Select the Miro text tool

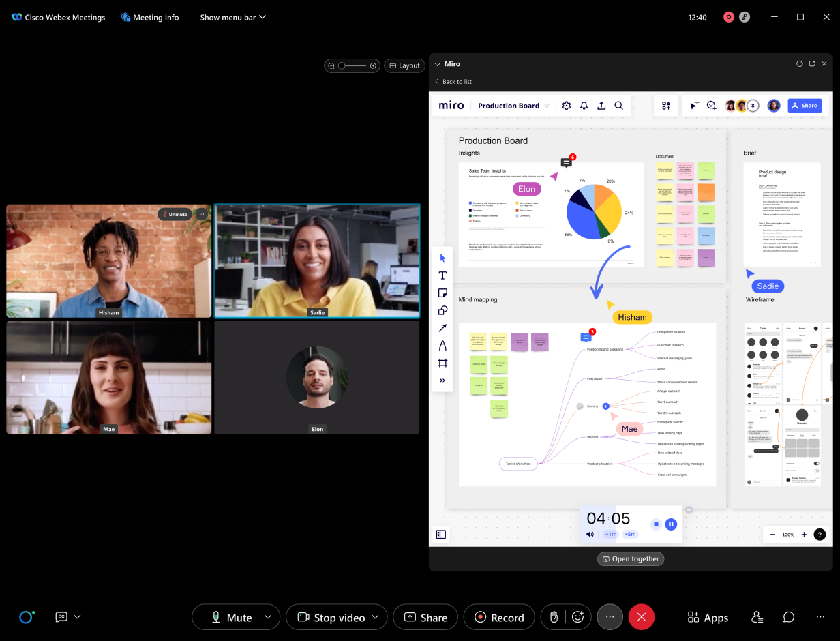tap(442, 275)
